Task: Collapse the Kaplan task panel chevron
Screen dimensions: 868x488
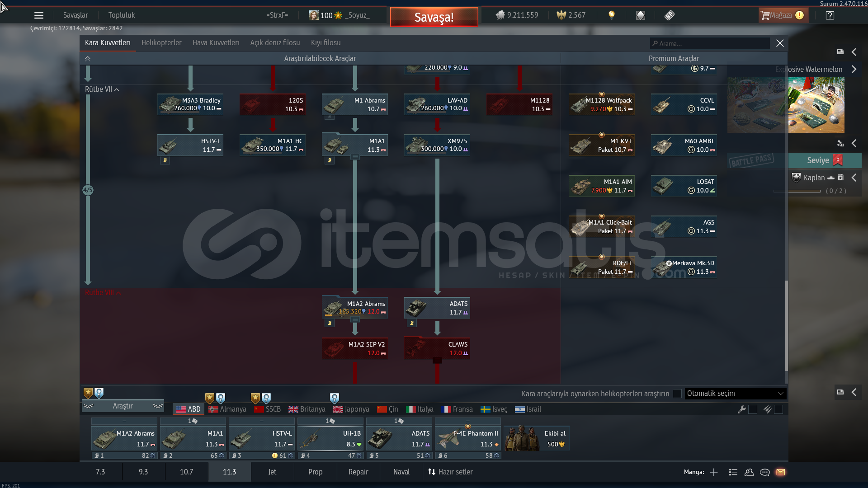Action: (x=854, y=178)
